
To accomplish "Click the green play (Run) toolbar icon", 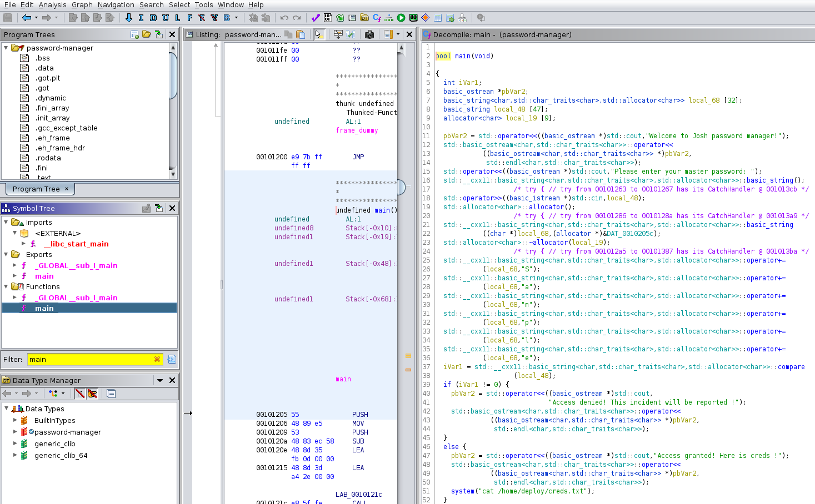I will pyautogui.click(x=401, y=18).
